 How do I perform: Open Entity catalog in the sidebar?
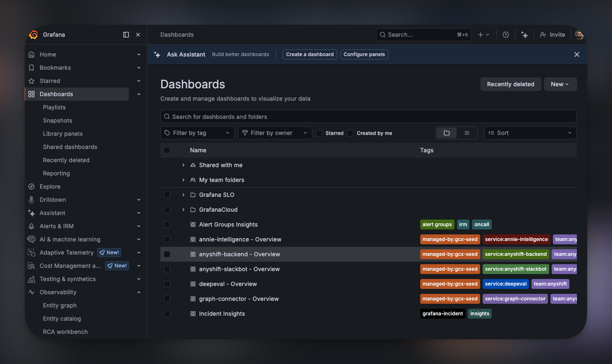(x=62, y=319)
